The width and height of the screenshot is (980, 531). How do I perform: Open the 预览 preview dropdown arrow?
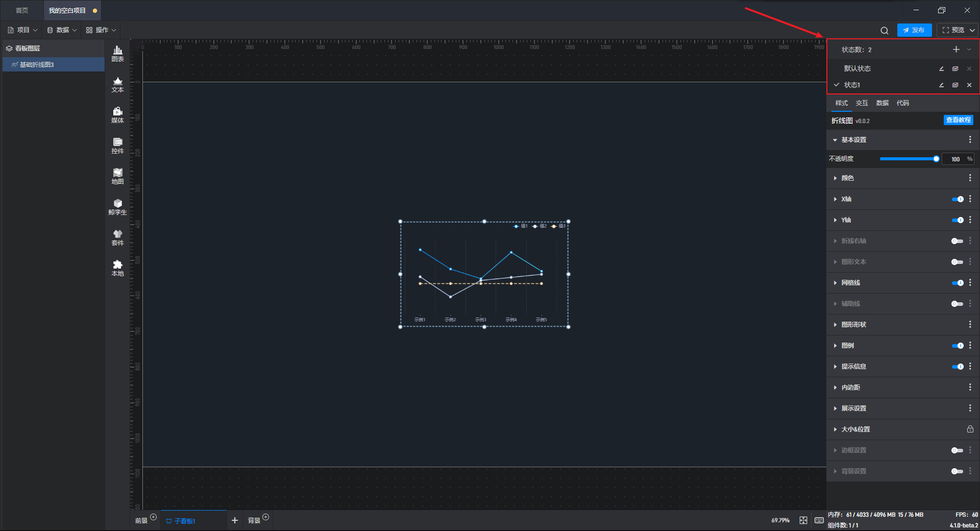973,31
